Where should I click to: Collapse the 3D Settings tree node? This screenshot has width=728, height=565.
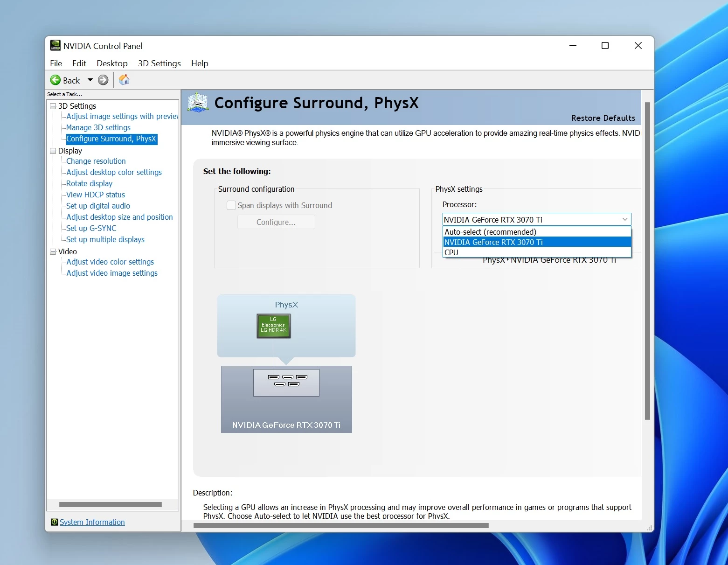coord(53,106)
